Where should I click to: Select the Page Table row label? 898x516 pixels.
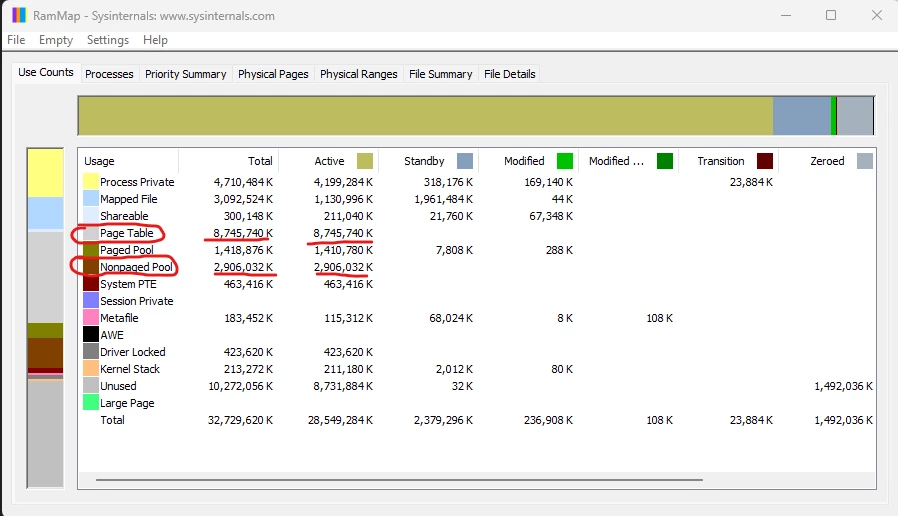click(127, 233)
